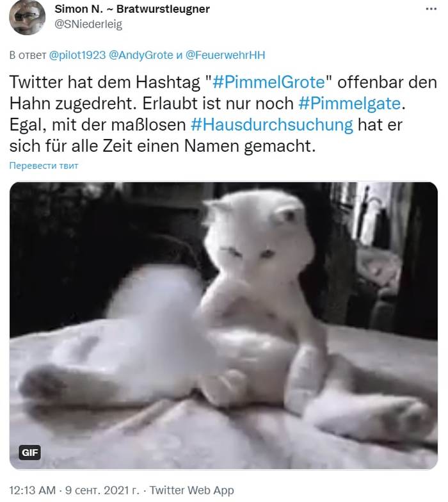Open the three-dot more options menu
This screenshot has height=502, width=448.
(x=431, y=9)
